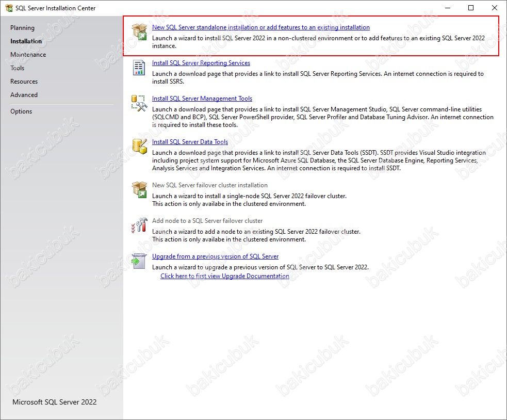
Task: Click the SQL Server Installation Center title icon
Action: (9, 8)
